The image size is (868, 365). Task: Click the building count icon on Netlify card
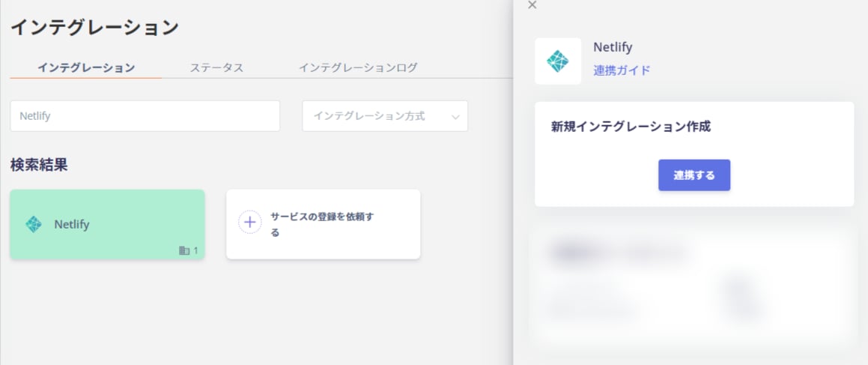(x=184, y=251)
